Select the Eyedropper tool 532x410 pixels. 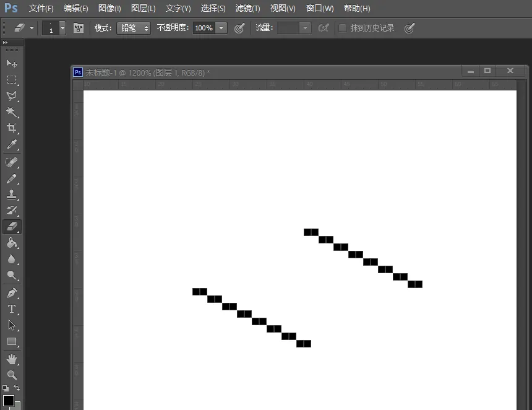coord(12,144)
